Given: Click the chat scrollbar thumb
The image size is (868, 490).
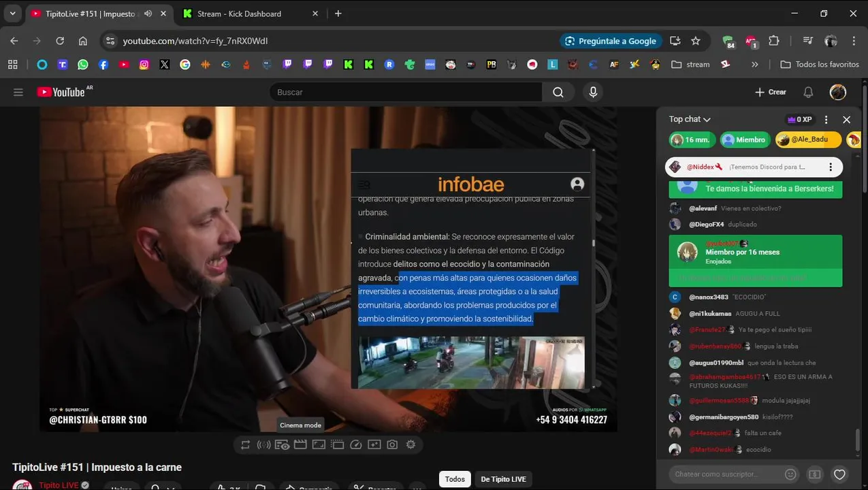Looking at the screenshot, I should point(857,440).
